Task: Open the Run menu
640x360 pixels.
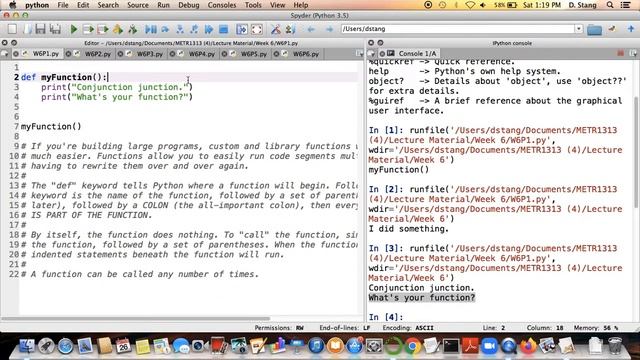Action: pos(163,5)
